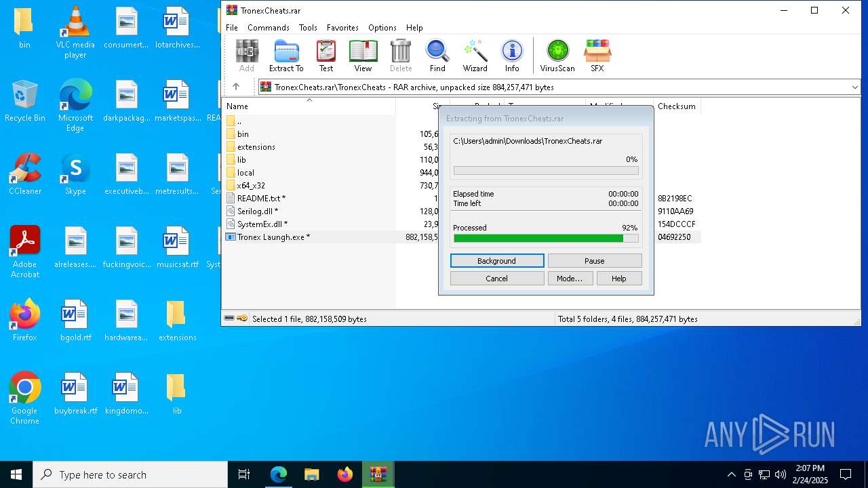Launch the Wizard wand tool
This screenshot has height=488, width=868.
[x=475, y=56]
